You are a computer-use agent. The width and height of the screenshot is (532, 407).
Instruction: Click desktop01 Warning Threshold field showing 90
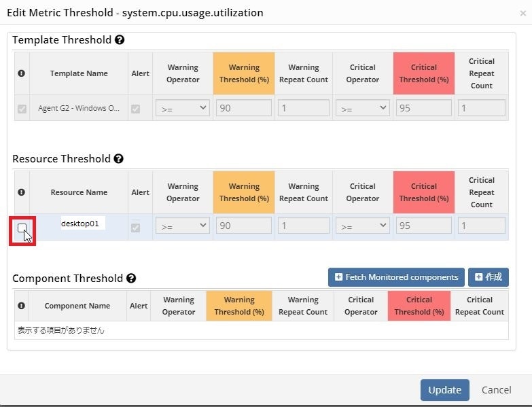[244, 226]
